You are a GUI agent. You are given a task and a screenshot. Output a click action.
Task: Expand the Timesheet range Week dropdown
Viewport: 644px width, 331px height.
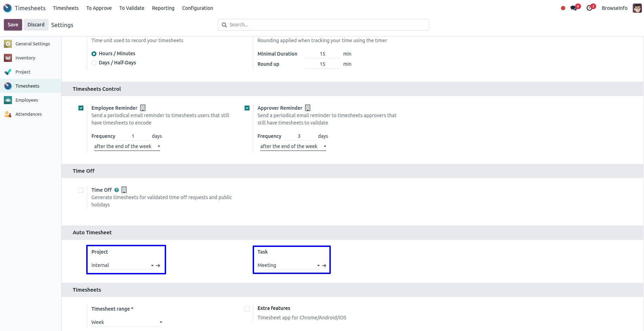tap(127, 322)
